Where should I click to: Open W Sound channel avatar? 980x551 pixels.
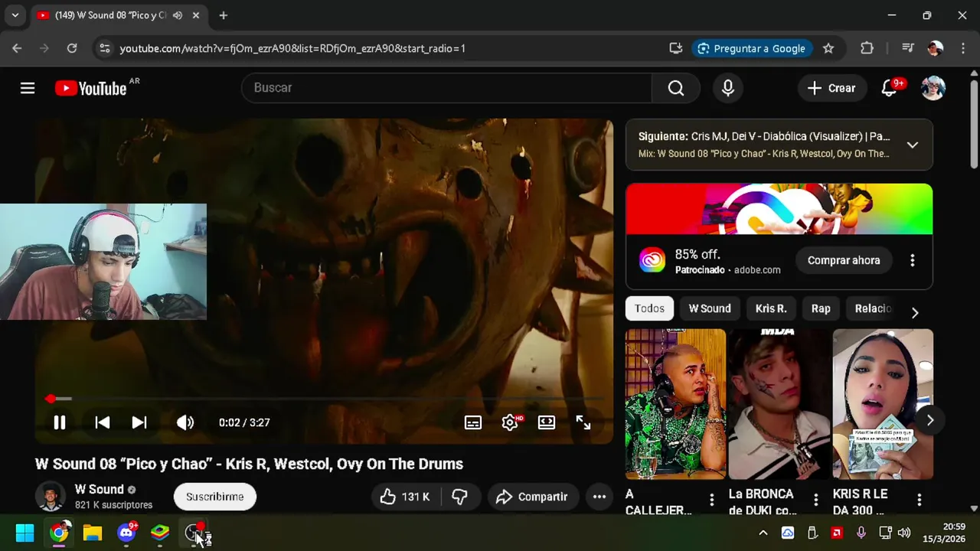[x=51, y=497]
